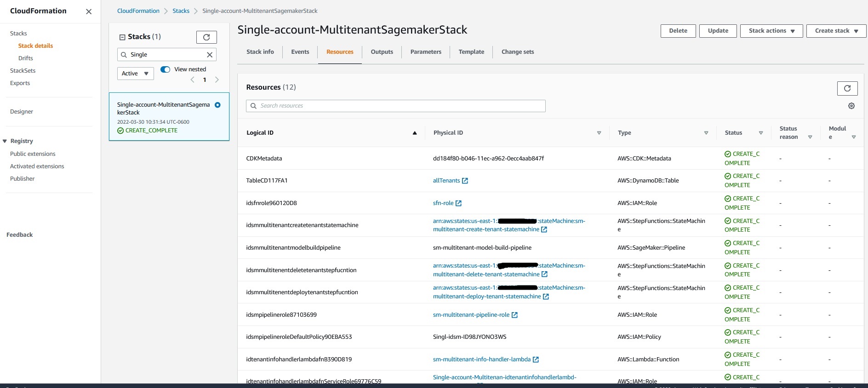Switch to the Outputs tab
The image size is (868, 388).
coord(382,52)
